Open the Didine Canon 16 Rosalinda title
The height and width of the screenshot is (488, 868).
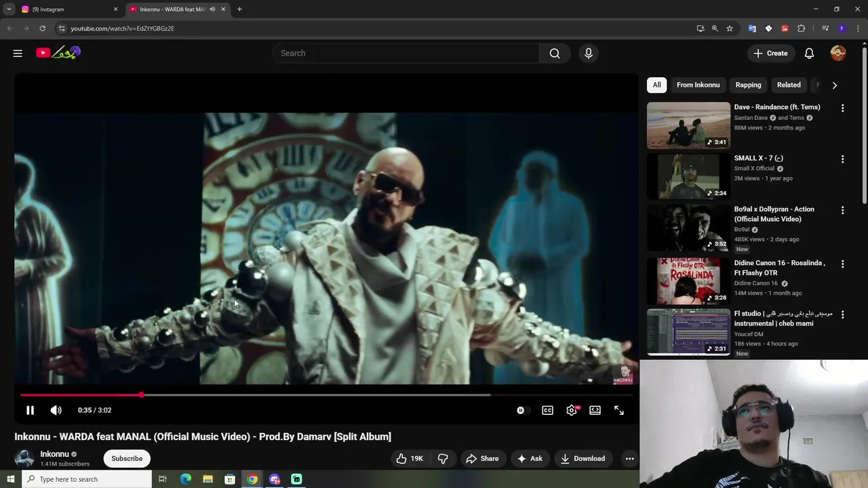(x=780, y=268)
